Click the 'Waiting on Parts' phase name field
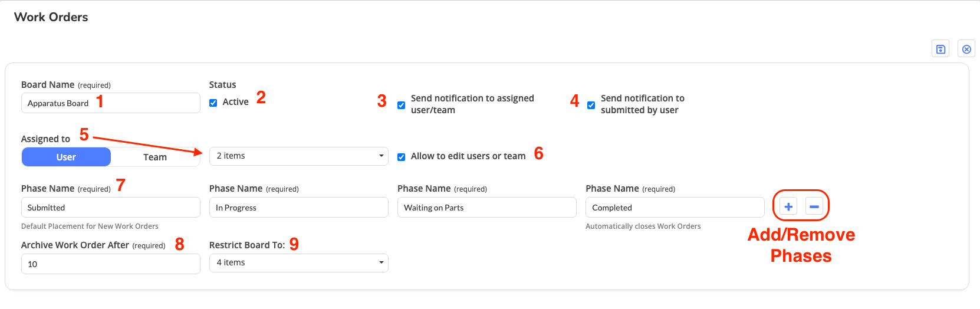 pyautogui.click(x=487, y=208)
